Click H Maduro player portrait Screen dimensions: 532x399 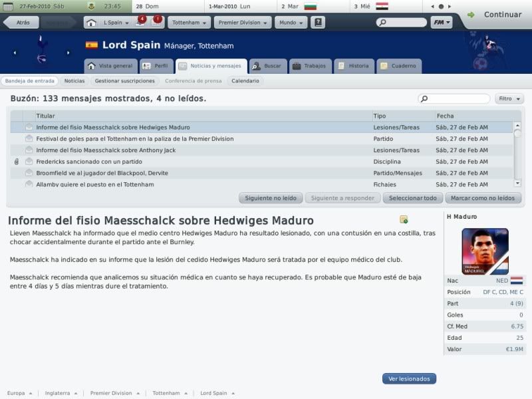coord(485,251)
